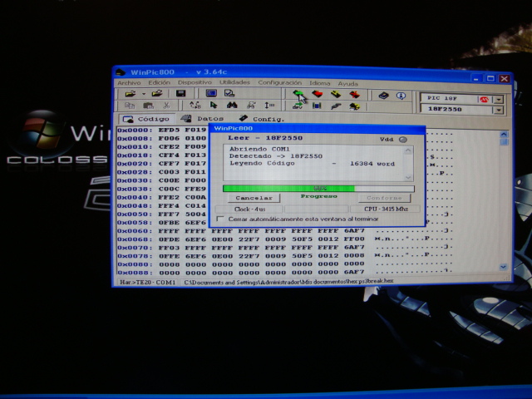Click the log box scroll-up arrow
This screenshot has height=399, width=532.
point(408,150)
